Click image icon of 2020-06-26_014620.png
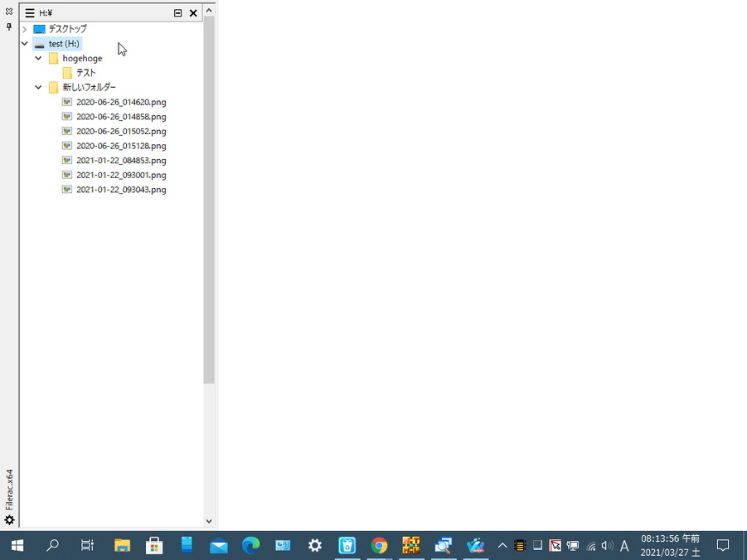 click(67, 102)
